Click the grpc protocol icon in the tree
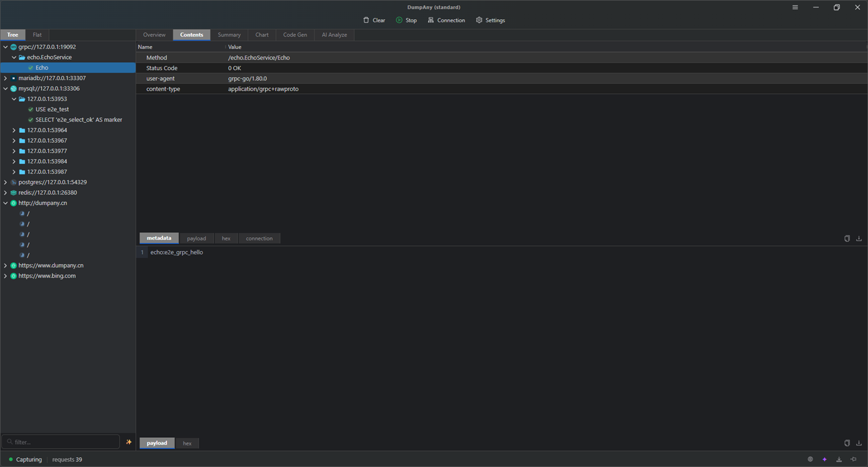This screenshot has height=467, width=868. [x=14, y=47]
